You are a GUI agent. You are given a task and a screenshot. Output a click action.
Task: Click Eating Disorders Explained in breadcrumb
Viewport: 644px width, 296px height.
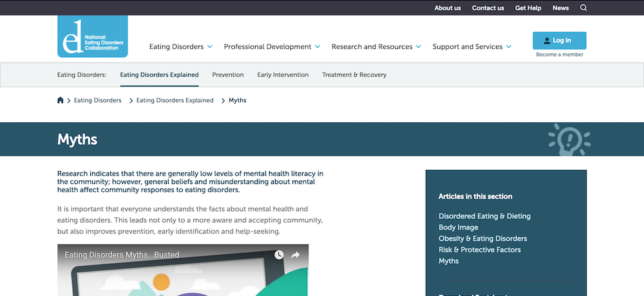click(175, 100)
